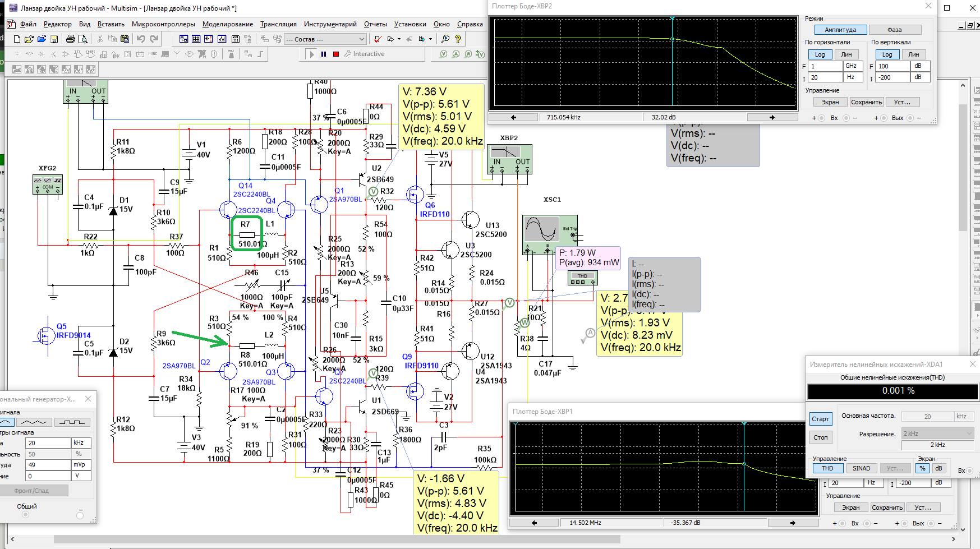Switch XBP2 Bode plotter to Фаза mode
Image resolution: width=980 pixels, height=549 pixels.
click(x=894, y=30)
